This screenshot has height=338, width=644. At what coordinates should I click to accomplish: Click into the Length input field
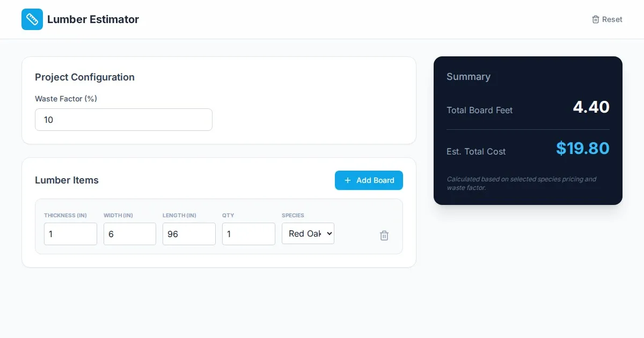[189, 234]
